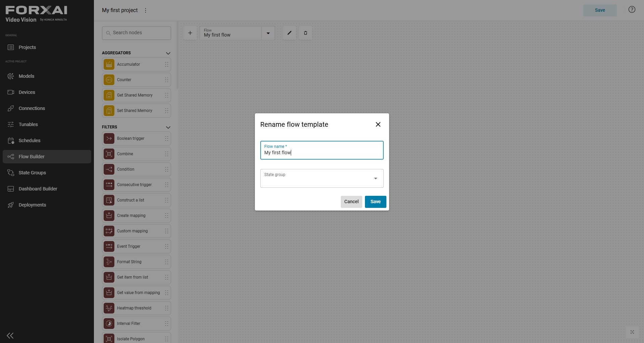
Task: Select the Get item from list node icon
Action: tap(109, 277)
